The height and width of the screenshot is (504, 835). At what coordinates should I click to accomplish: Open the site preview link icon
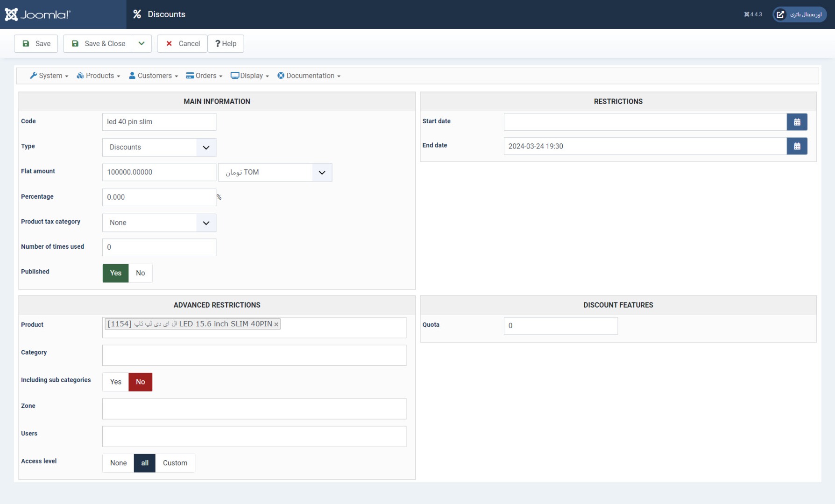pos(780,14)
